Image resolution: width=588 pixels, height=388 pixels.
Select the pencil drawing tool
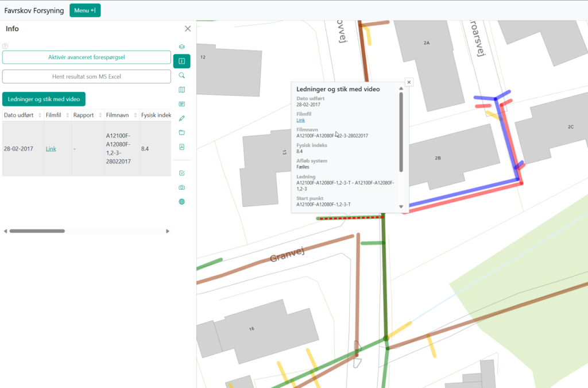coord(181,118)
